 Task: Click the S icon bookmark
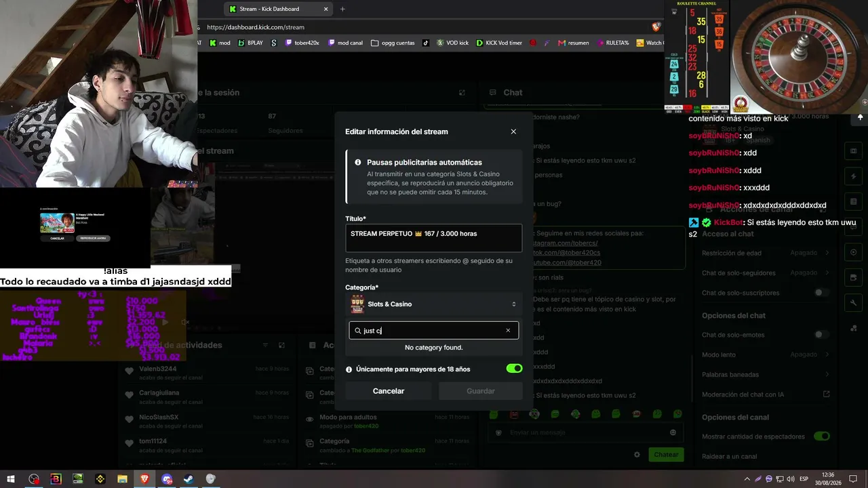pyautogui.click(x=274, y=43)
